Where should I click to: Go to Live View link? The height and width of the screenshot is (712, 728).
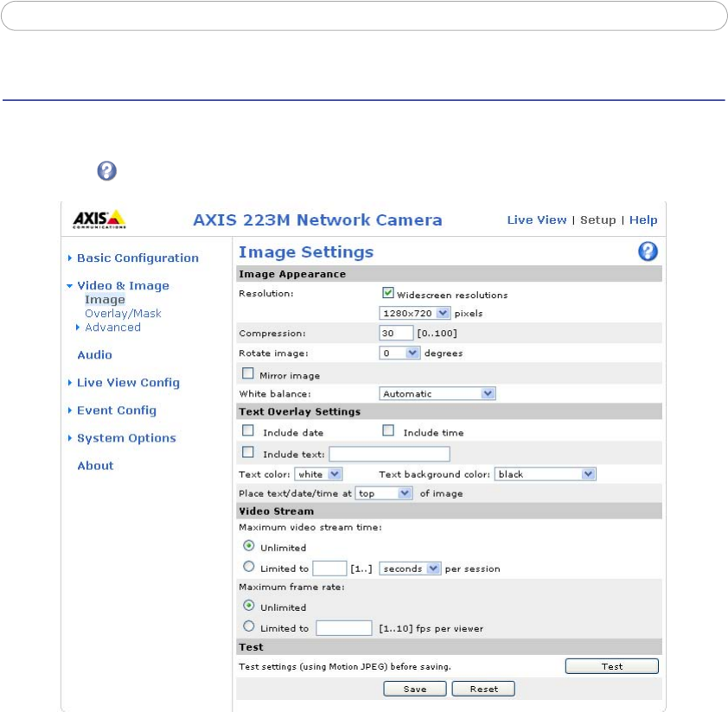coord(536,219)
